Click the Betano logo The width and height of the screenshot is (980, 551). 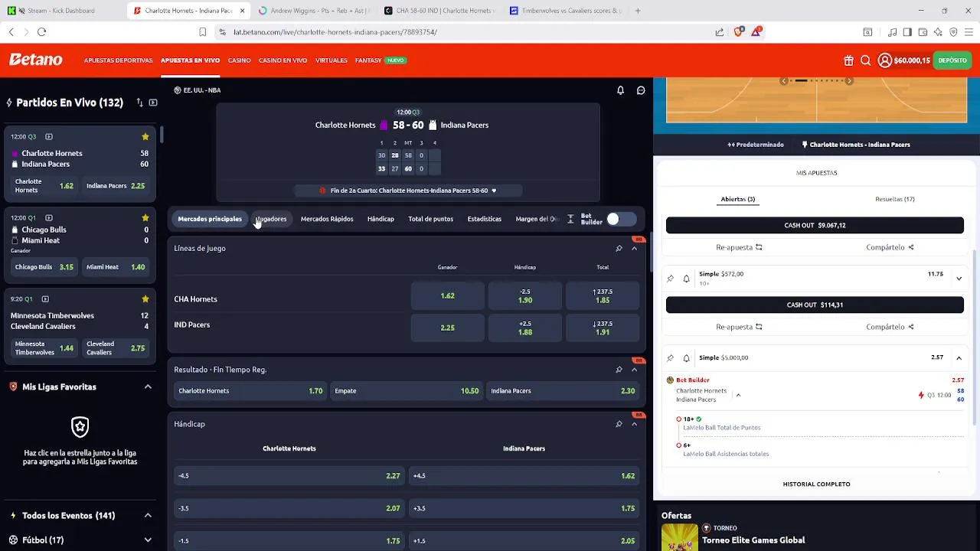[35, 60]
